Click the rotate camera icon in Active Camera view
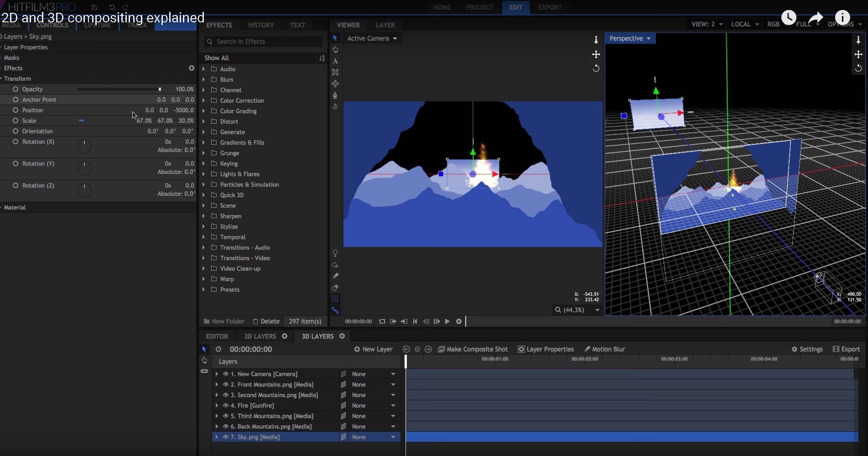 pos(596,68)
